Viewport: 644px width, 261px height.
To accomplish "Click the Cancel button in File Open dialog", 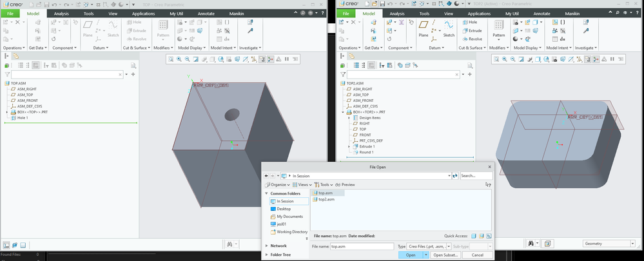I will click(x=476, y=255).
